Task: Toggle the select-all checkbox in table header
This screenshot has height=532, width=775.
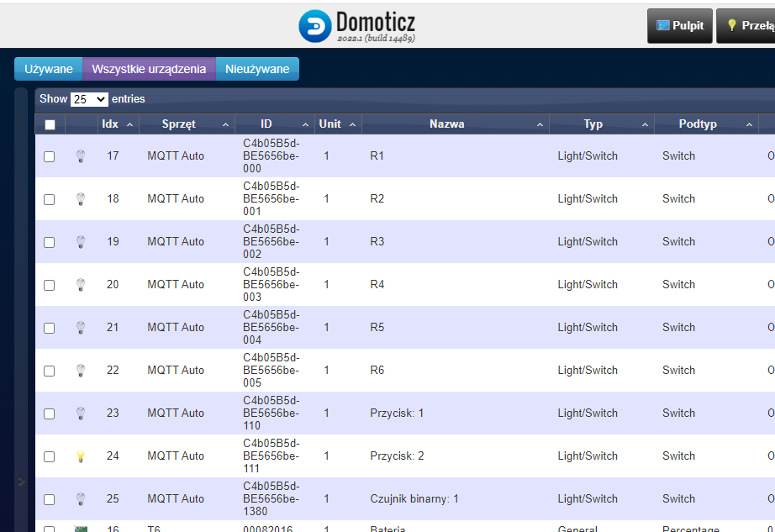Action: (50, 124)
